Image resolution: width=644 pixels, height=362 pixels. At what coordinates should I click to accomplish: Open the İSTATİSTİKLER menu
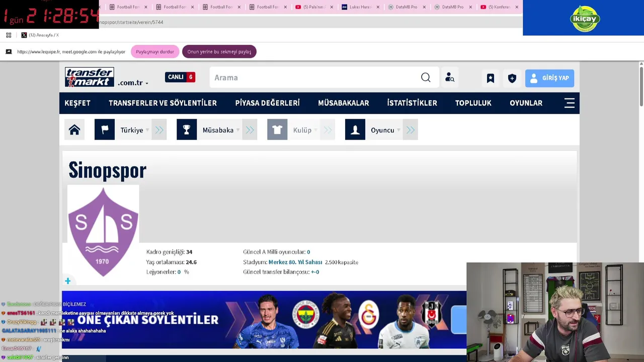412,103
